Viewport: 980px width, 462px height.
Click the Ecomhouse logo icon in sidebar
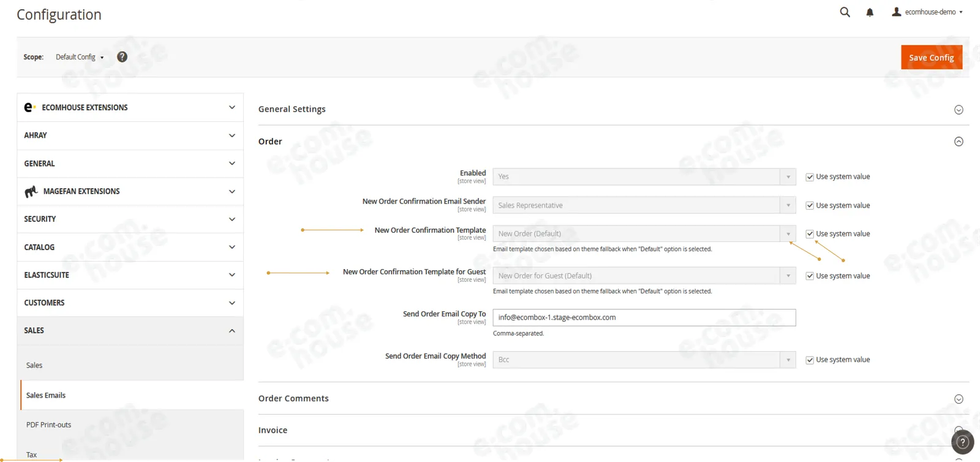[x=29, y=107]
